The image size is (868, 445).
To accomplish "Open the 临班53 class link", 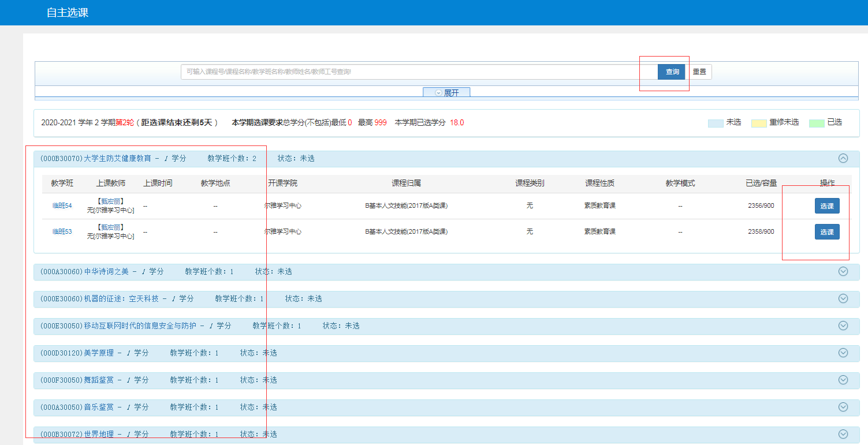I will point(62,232).
